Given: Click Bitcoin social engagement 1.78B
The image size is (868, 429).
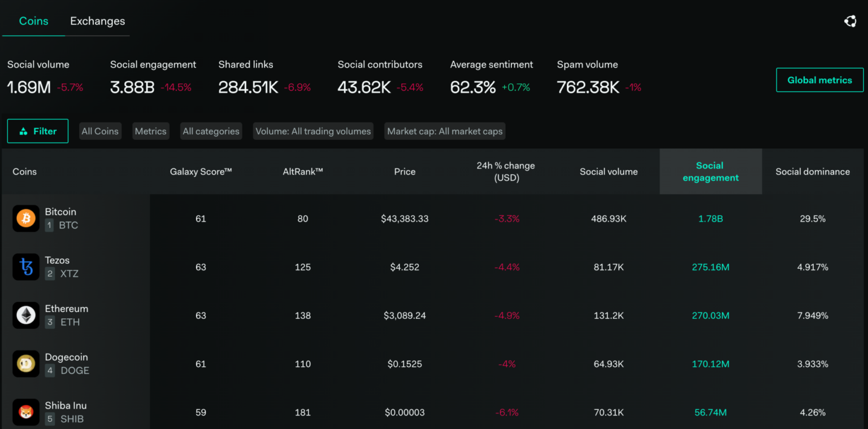Looking at the screenshot, I should pos(710,218).
